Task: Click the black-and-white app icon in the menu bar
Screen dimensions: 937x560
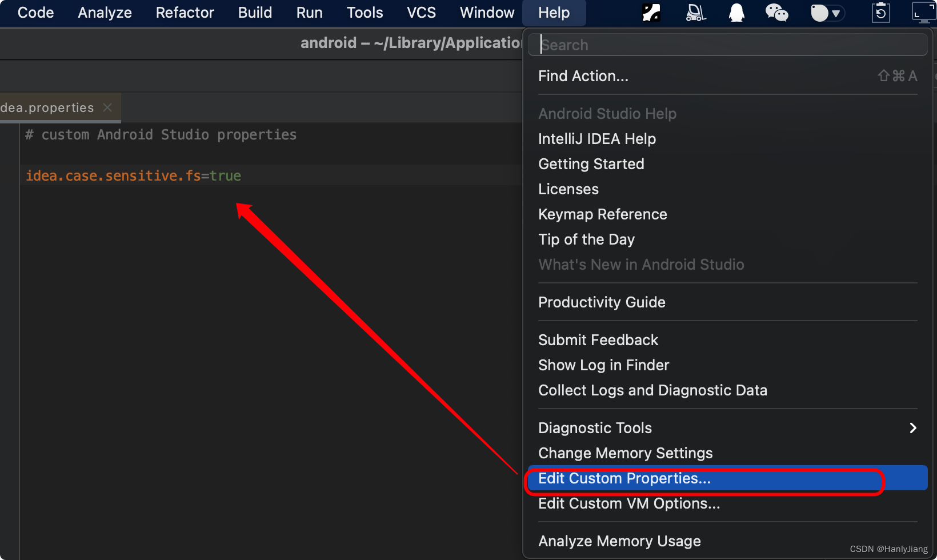Action: point(651,13)
